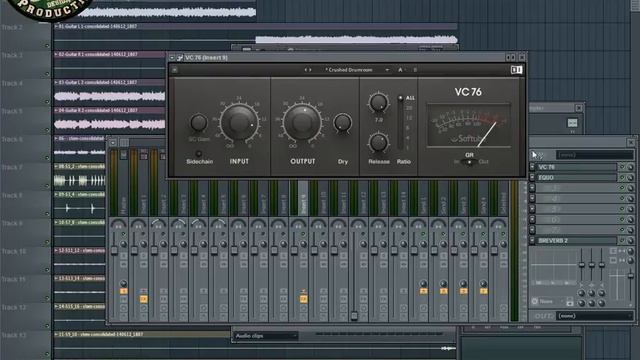Click the mixer view layout icon
Screen dimensions: 640x360
click(x=124, y=142)
